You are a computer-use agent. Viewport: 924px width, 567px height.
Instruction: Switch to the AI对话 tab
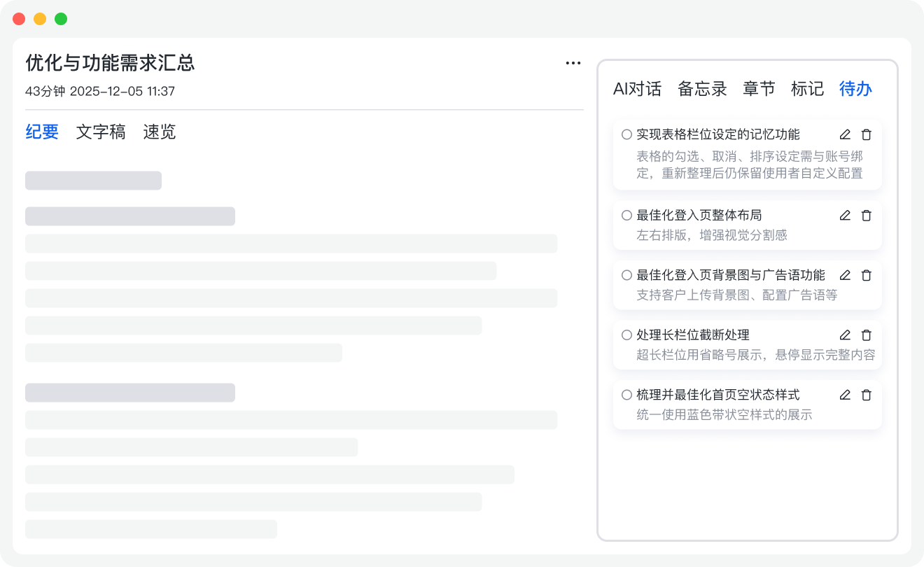[637, 89]
